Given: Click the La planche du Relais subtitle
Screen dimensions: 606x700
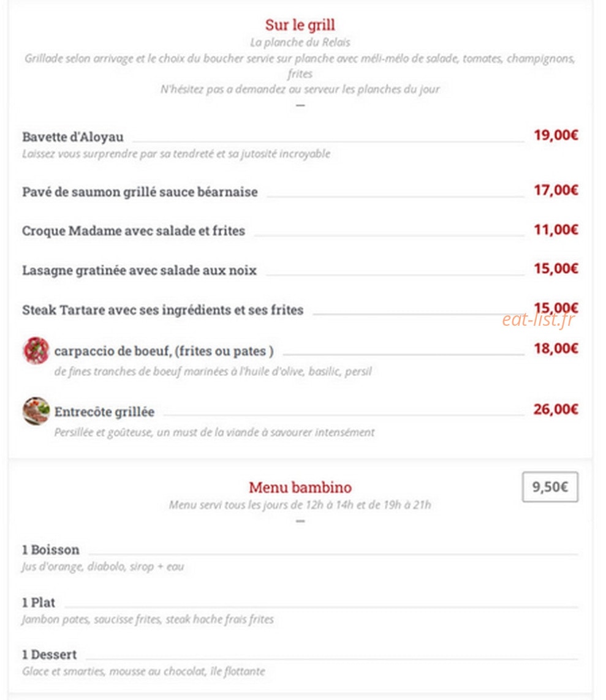Looking at the screenshot, I should pos(300,42).
